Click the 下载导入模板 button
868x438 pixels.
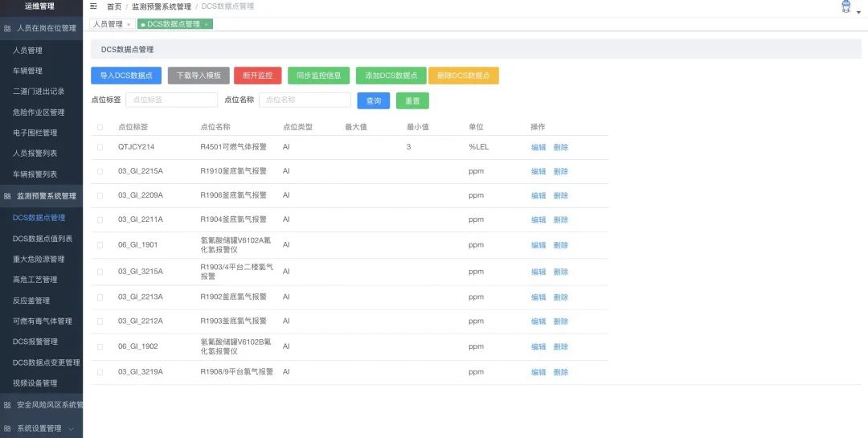click(199, 76)
